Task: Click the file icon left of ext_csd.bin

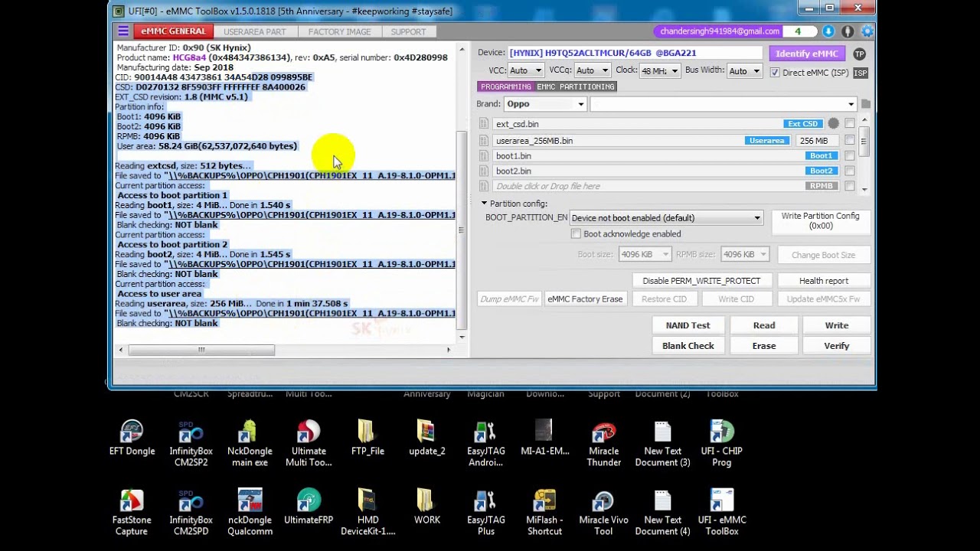Action: (484, 124)
